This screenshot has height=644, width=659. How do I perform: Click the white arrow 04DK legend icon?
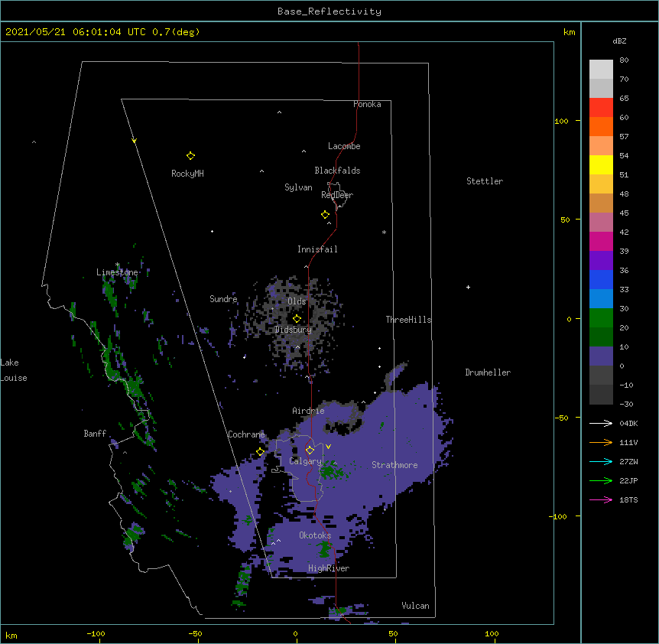pos(601,423)
